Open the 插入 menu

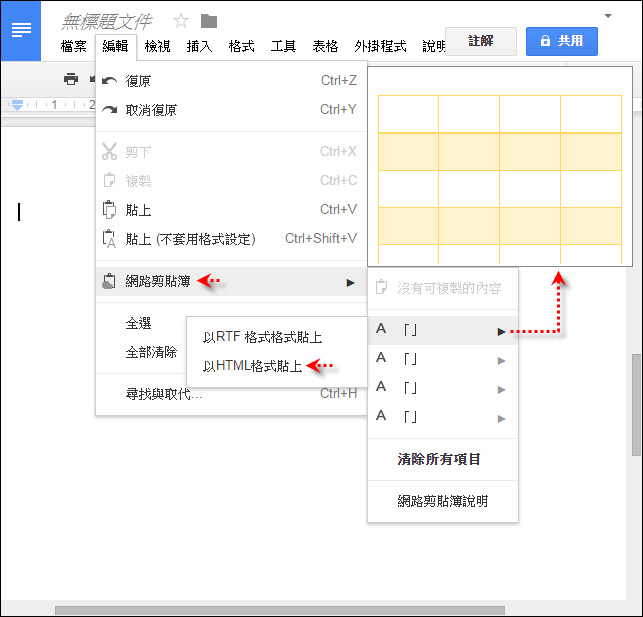click(x=199, y=46)
